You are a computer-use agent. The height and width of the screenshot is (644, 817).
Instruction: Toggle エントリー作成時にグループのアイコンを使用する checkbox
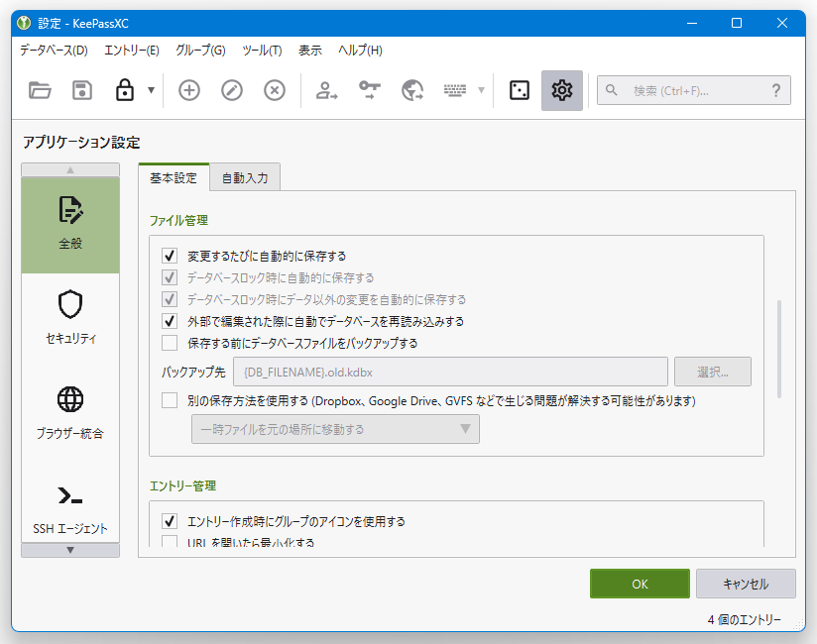coord(170,521)
